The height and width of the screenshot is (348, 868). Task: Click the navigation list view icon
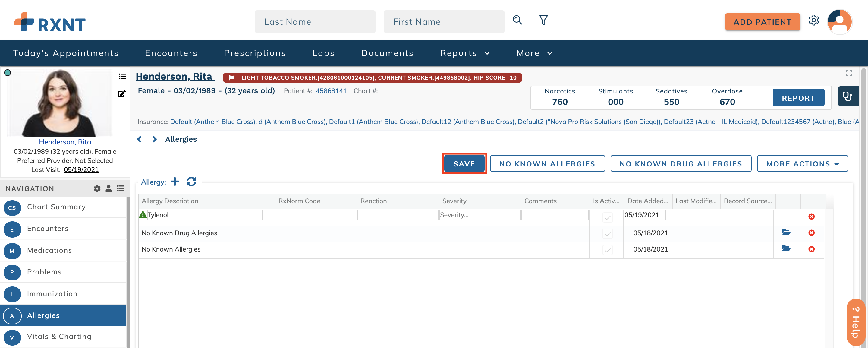point(120,188)
